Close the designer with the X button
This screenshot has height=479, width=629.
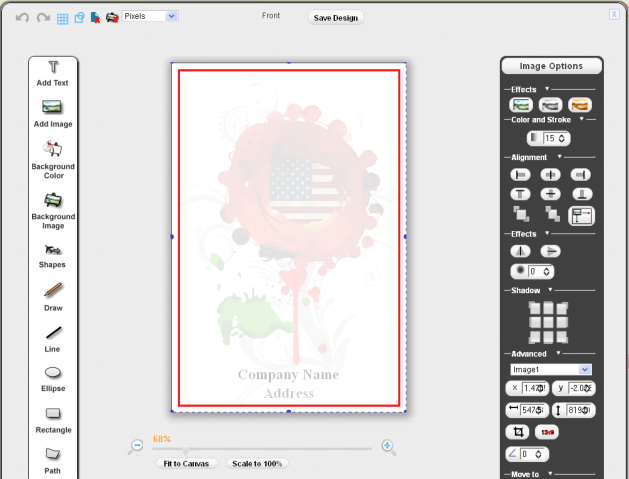tap(614, 14)
